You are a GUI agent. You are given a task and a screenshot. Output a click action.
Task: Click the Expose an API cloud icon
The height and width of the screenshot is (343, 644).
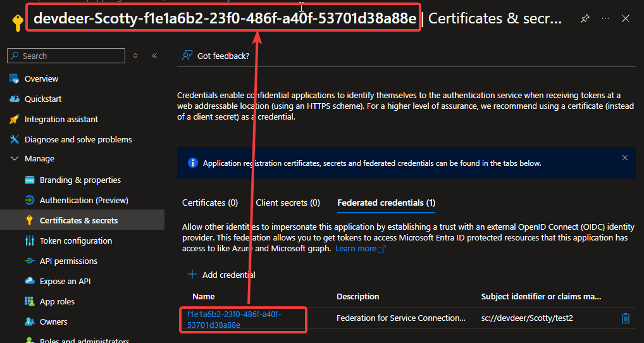[x=30, y=281]
